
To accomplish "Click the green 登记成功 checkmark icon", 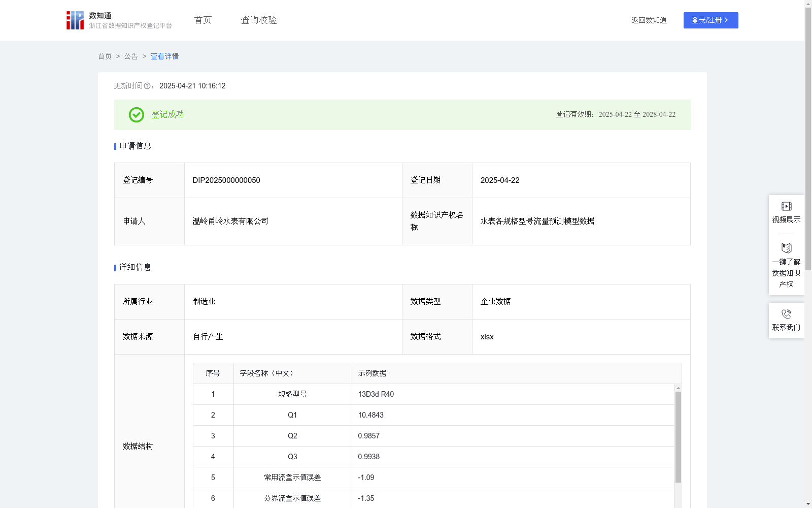I will coord(136,115).
